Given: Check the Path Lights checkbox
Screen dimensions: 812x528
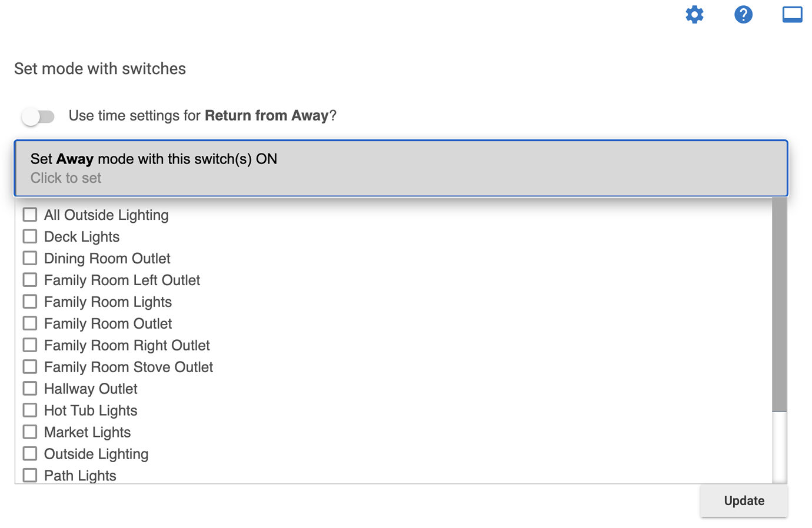Looking at the screenshot, I should click(30, 475).
